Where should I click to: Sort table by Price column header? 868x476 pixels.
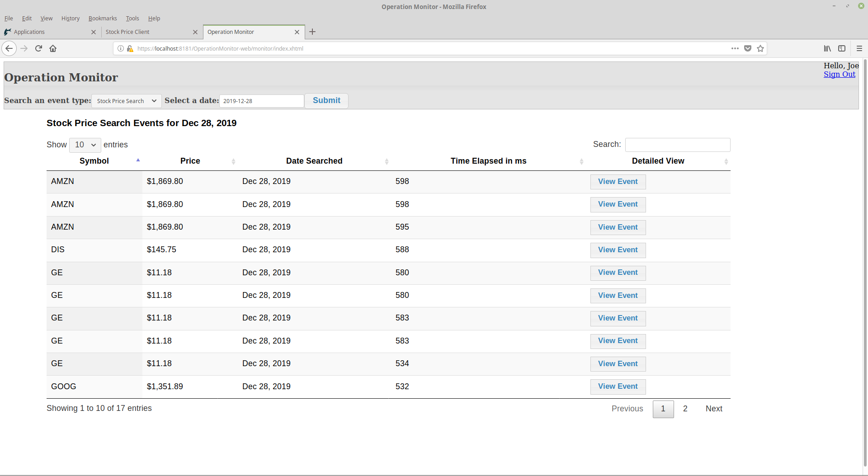(190, 161)
